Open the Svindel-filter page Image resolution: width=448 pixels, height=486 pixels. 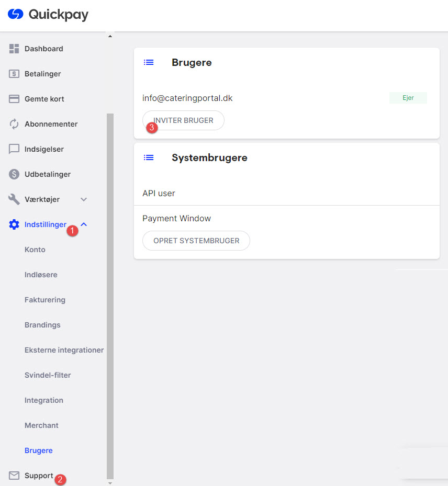click(48, 375)
